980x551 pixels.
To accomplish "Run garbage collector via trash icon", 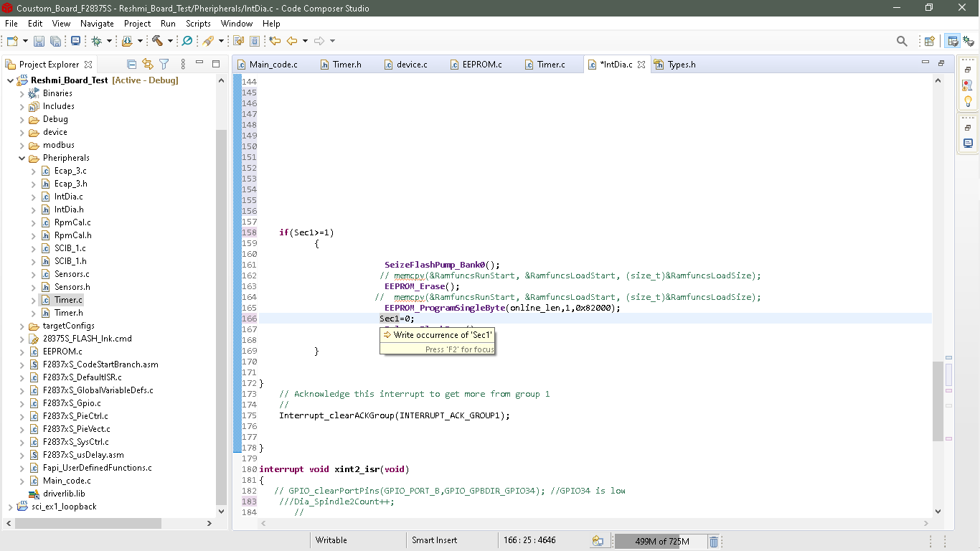I will click(713, 542).
